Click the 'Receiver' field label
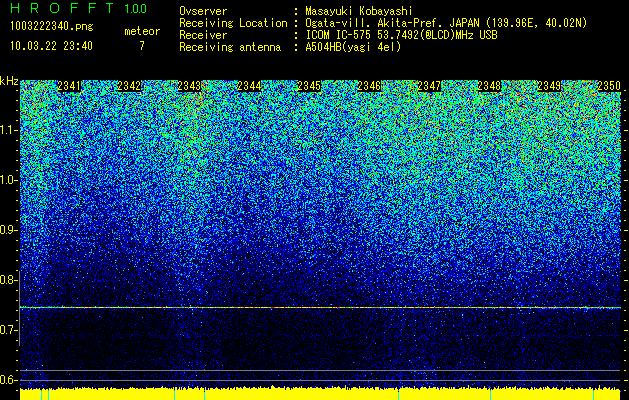This screenshot has width=629, height=400. (x=203, y=35)
